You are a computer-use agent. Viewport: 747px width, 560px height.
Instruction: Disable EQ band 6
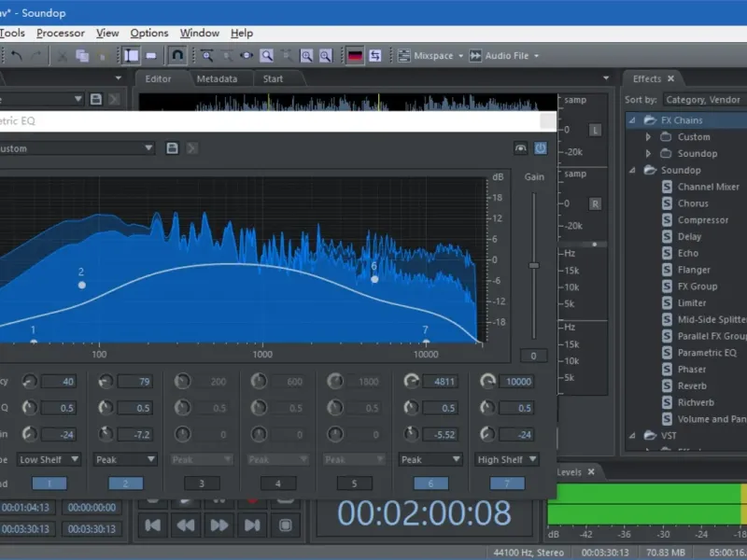[430, 483]
